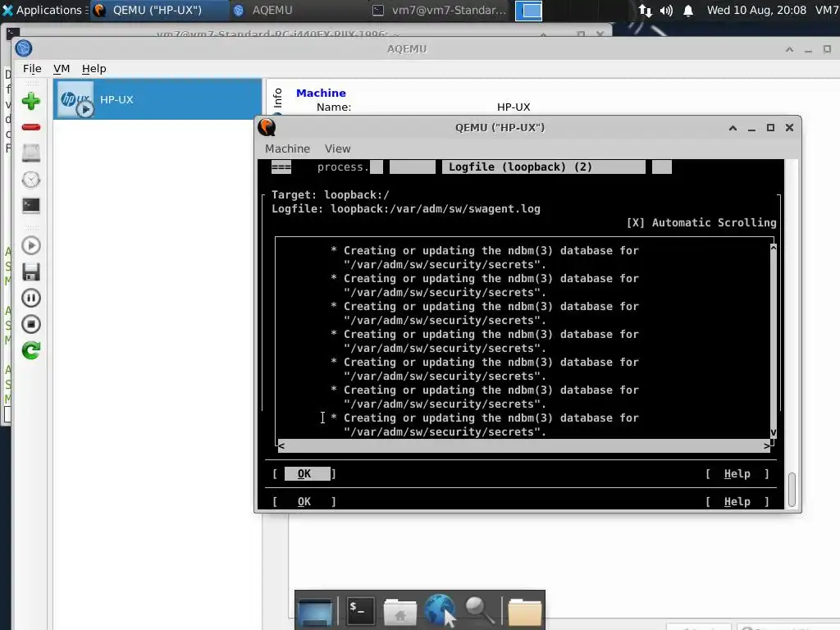The height and width of the screenshot is (630, 840).
Task: Click the date and time clock in the panel
Action: pyautogui.click(x=756, y=10)
